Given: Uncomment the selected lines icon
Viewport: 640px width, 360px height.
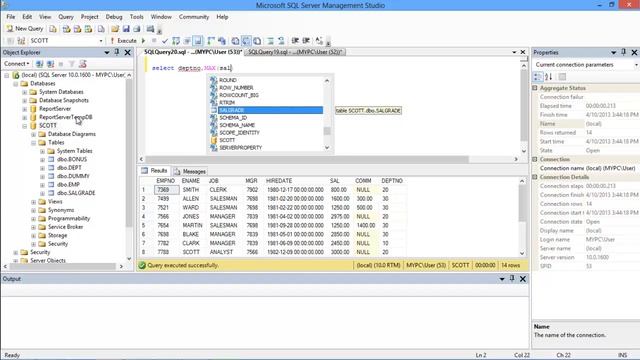Looking at the screenshot, I should (x=281, y=40).
